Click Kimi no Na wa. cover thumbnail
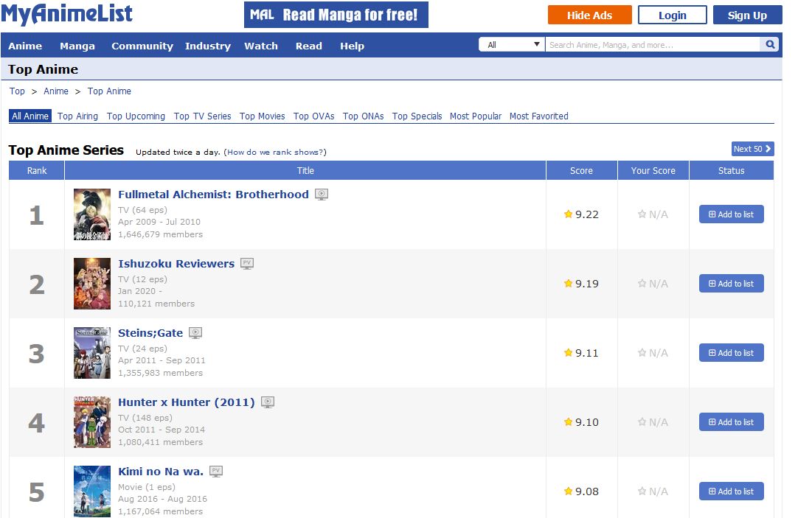Screen dimensions: 812x518 pyautogui.click(x=92, y=491)
